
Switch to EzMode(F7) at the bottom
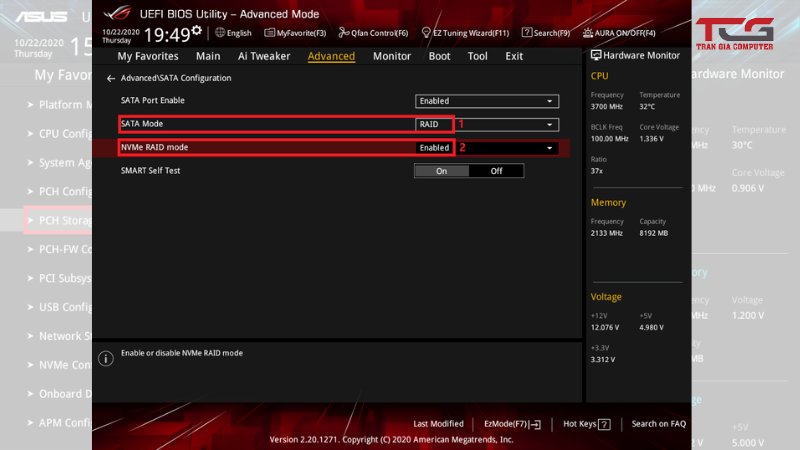click(x=511, y=424)
